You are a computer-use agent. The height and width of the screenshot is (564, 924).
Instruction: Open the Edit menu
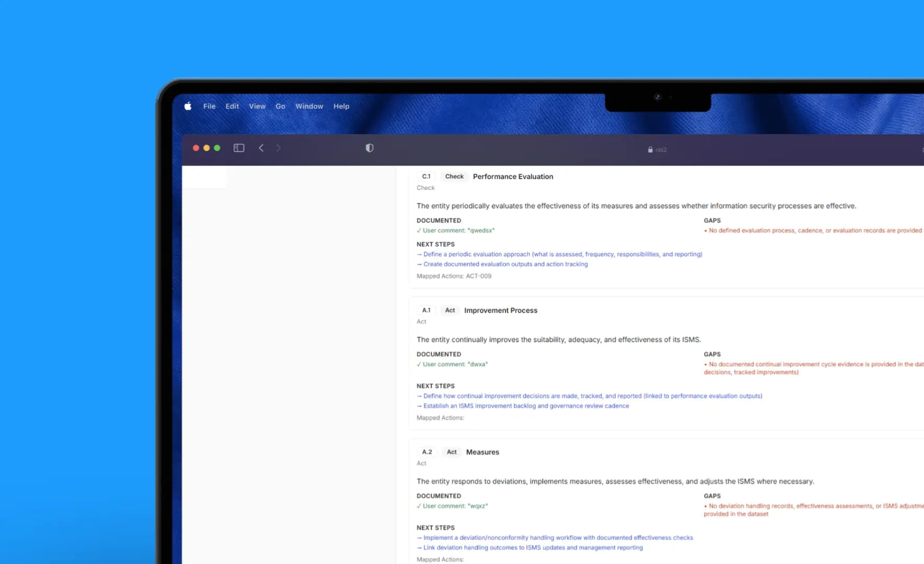coord(232,107)
